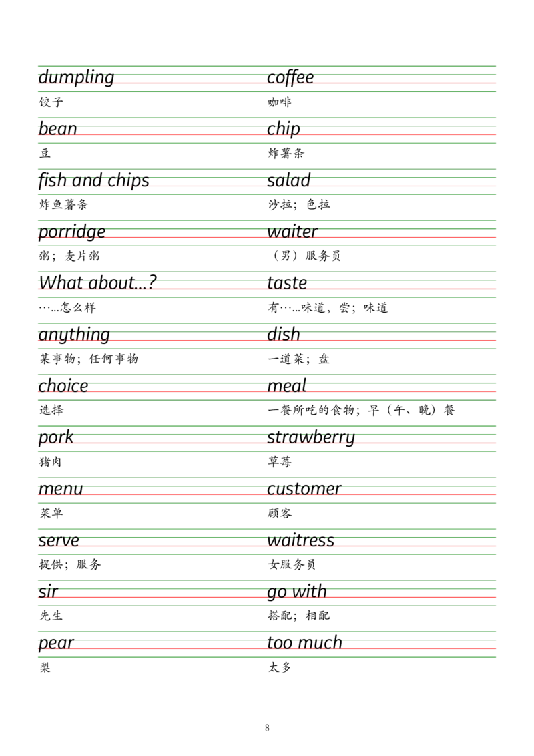The height and width of the screenshot is (756, 534).
Task: Select the word 'soup'
Action: 288,282
